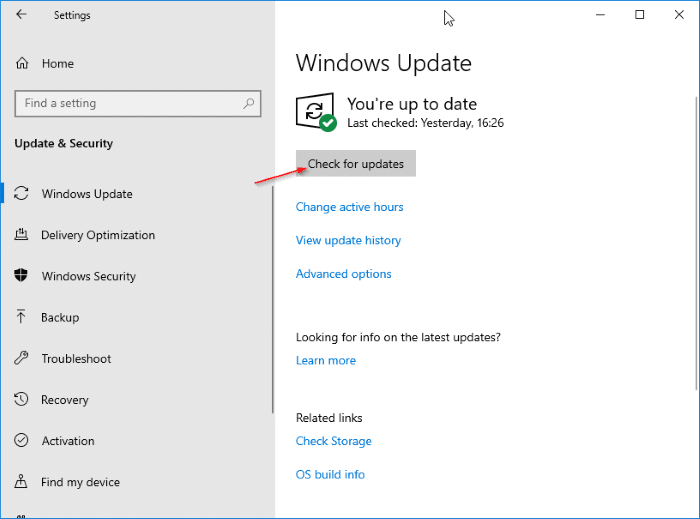Click 'Update & Security' section heading
This screenshot has height=519, width=700.
tap(63, 143)
